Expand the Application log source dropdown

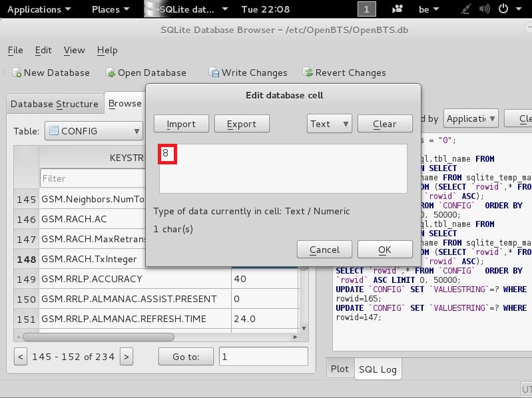[x=471, y=118]
